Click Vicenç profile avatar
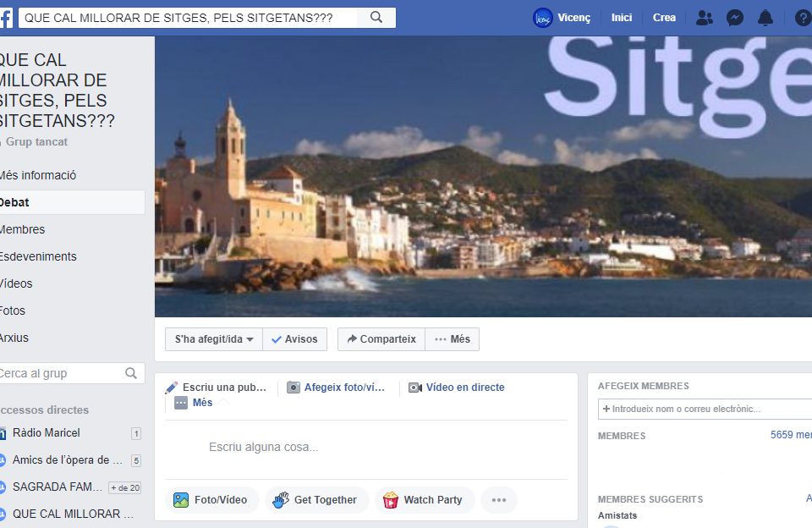The width and height of the screenshot is (812, 528). pos(543,18)
